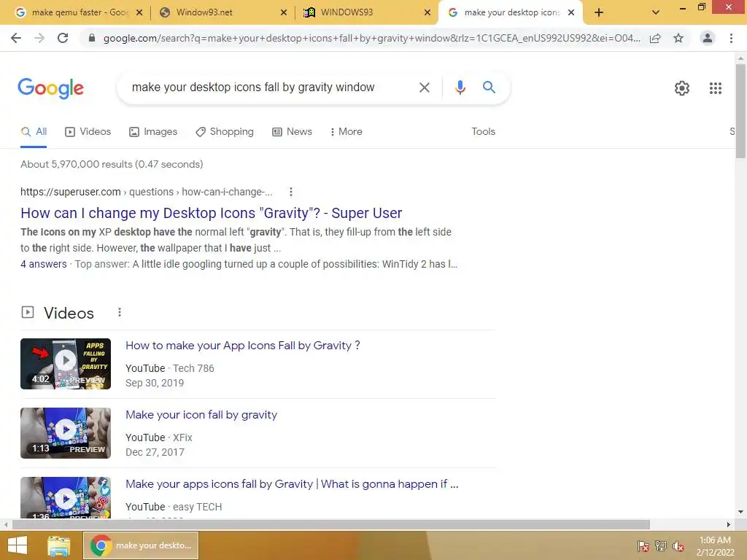Reload the current page
Screen dimensions: 747x560
click(63, 38)
